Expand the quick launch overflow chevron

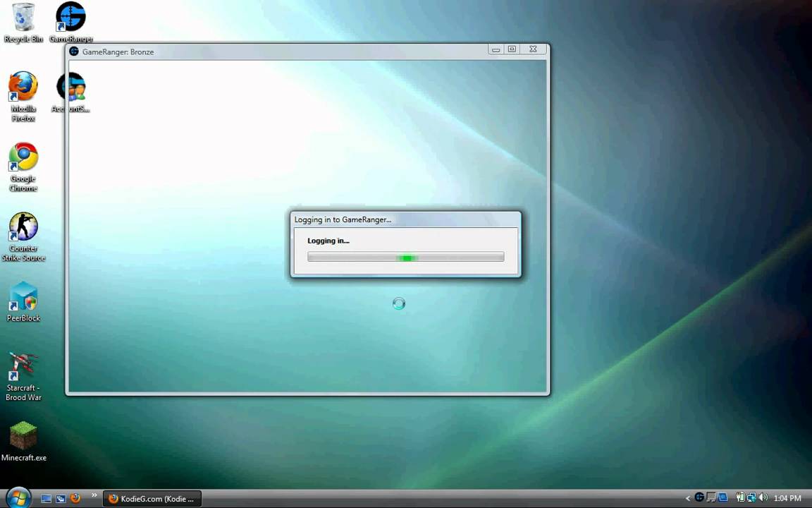pyautogui.click(x=94, y=495)
